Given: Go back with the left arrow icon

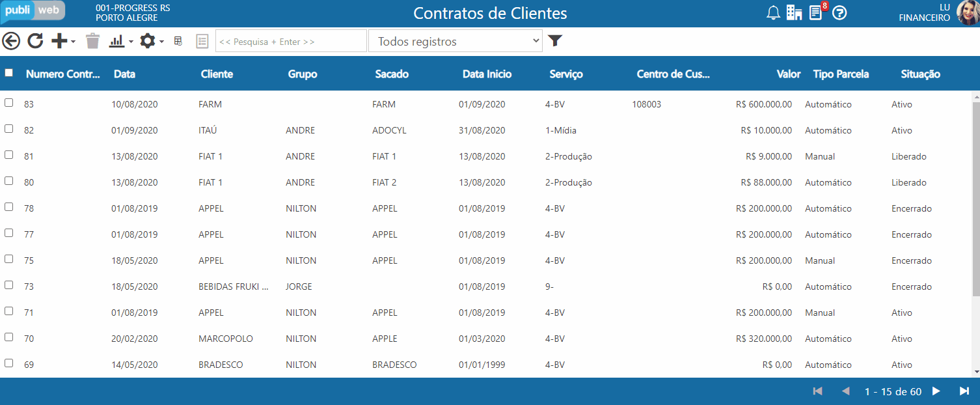Looking at the screenshot, I should [x=11, y=41].
